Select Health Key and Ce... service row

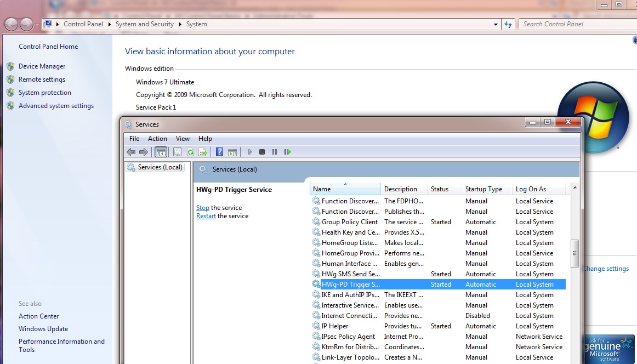(x=438, y=232)
